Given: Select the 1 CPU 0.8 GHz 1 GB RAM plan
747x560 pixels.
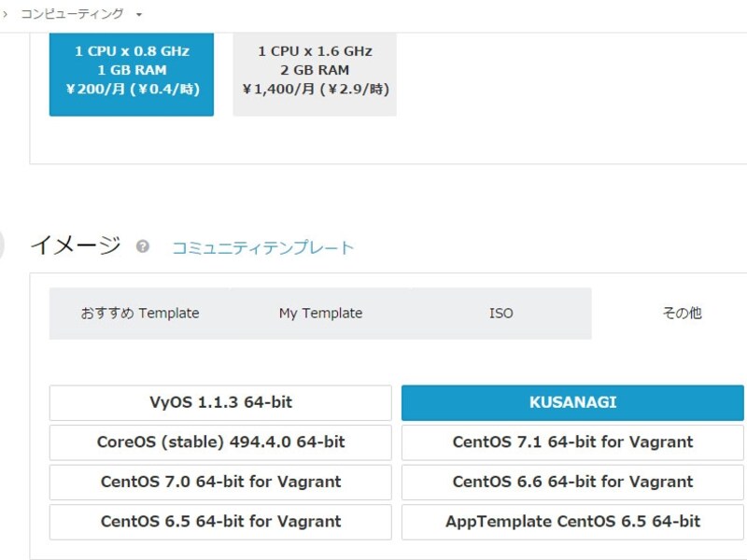Looking at the screenshot, I should tap(132, 71).
